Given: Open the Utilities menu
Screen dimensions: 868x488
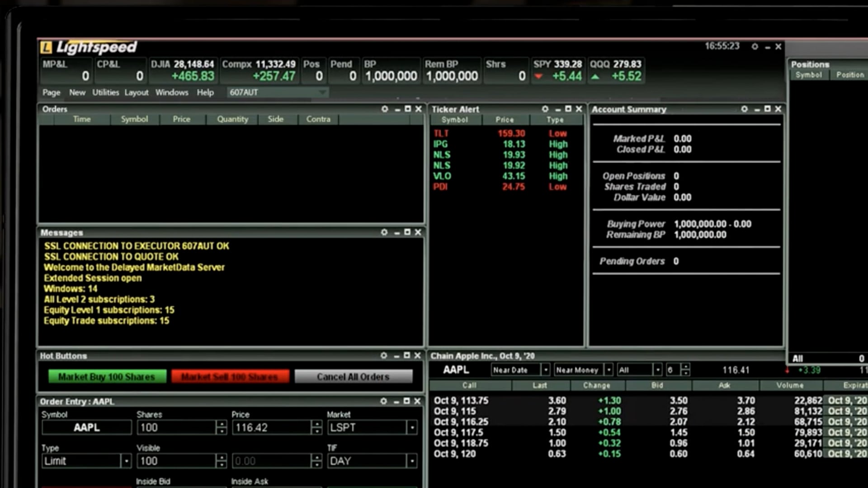Looking at the screenshot, I should [x=105, y=92].
